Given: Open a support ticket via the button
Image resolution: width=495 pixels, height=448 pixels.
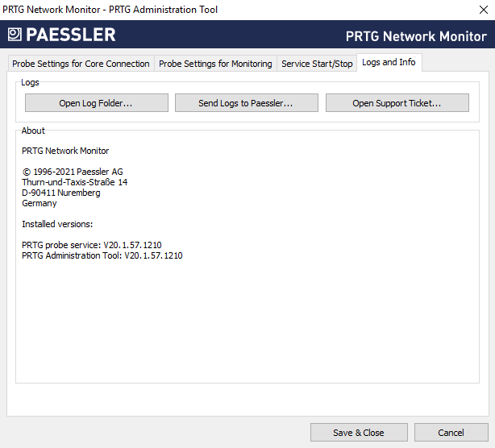Looking at the screenshot, I should (397, 103).
